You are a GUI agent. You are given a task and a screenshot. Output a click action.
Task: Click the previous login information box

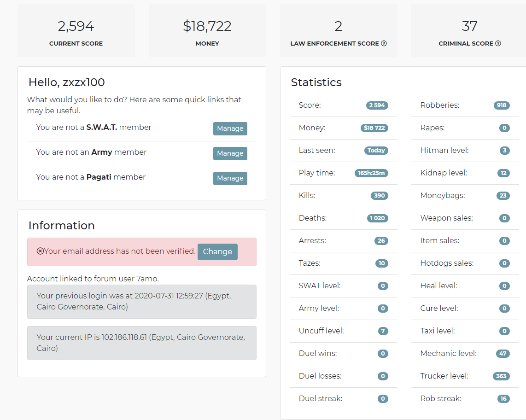point(142,302)
